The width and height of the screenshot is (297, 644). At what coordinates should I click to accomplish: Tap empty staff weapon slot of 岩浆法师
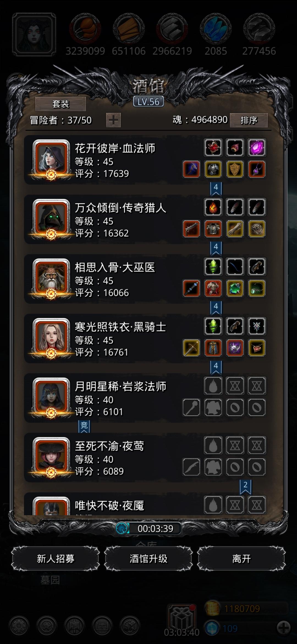click(191, 407)
